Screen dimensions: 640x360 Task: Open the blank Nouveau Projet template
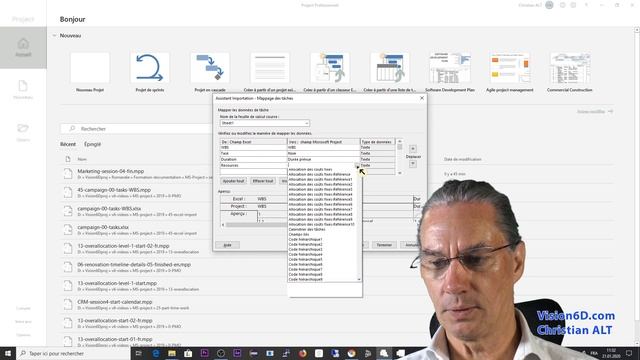pos(90,68)
